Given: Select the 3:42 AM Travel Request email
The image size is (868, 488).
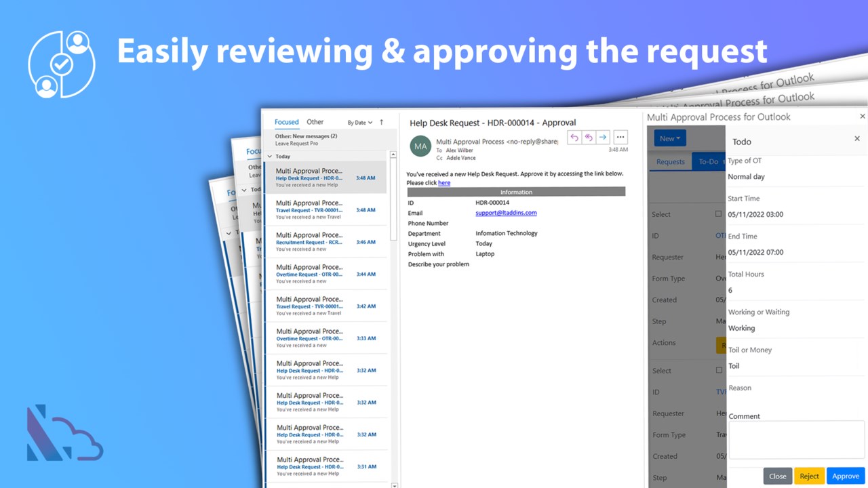Looking at the screenshot, I should [326, 306].
